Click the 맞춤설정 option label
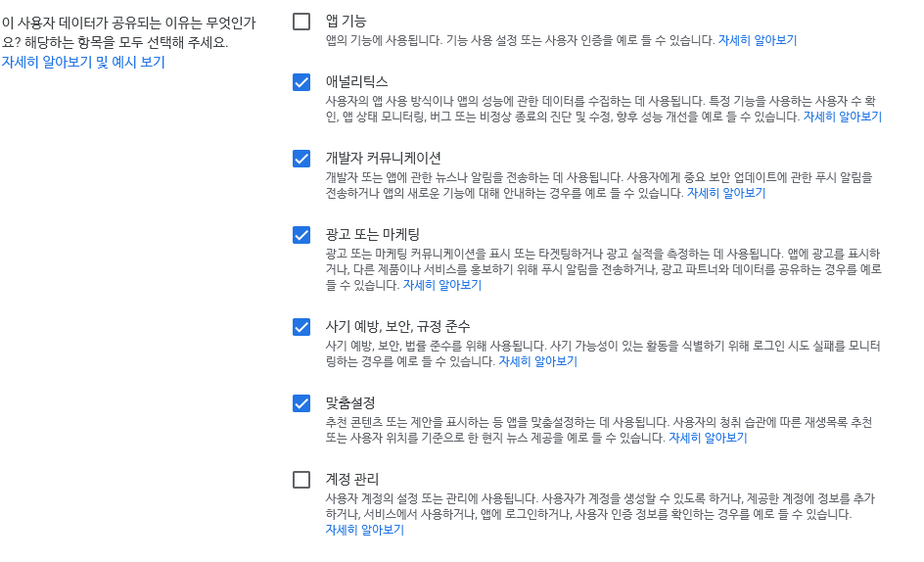This screenshot has height=562, width=924. 350,402
